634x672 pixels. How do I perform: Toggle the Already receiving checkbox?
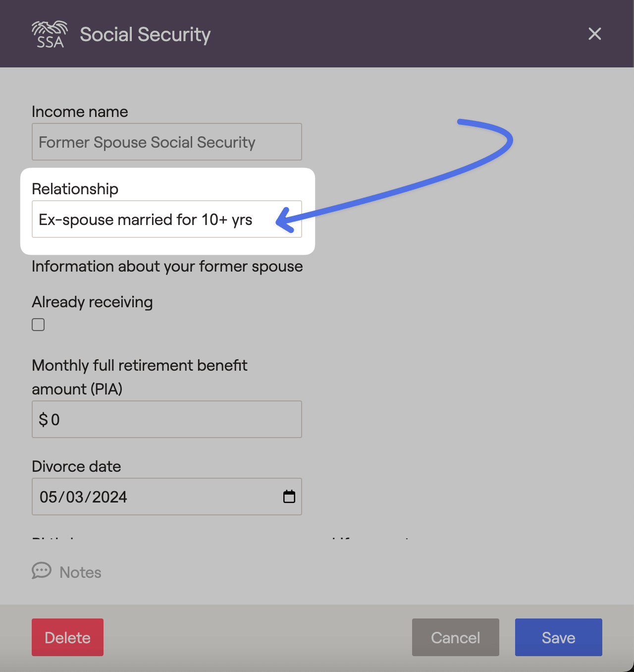click(x=38, y=325)
